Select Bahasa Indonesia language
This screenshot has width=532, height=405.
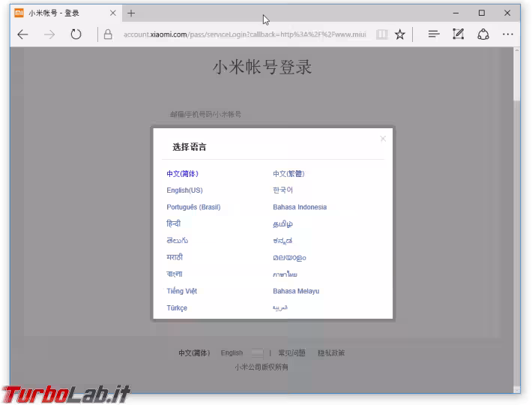(300, 207)
